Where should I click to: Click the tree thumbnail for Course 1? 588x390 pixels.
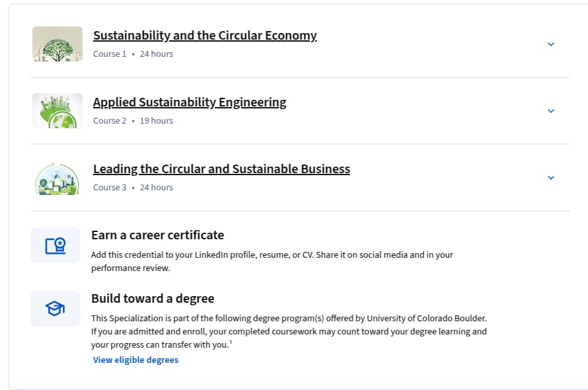pos(57,44)
